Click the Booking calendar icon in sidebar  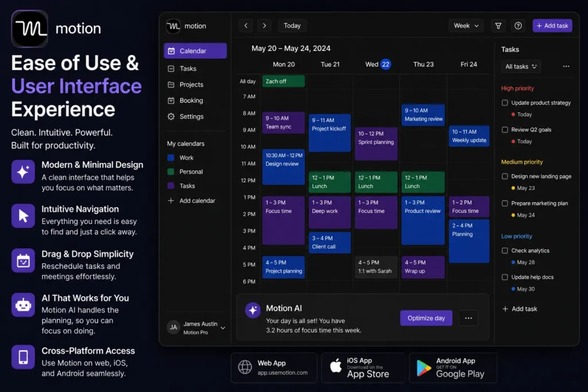(171, 100)
